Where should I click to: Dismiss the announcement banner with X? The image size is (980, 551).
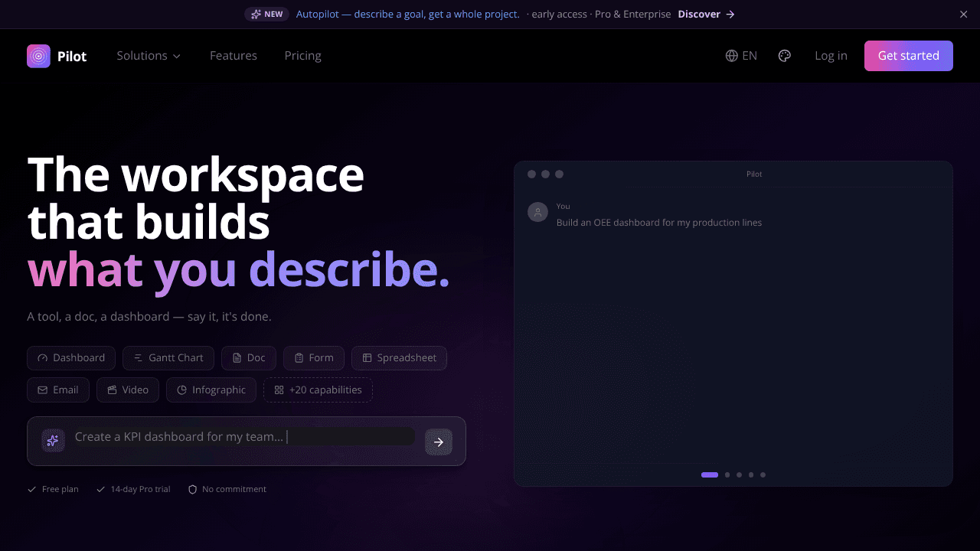click(964, 14)
